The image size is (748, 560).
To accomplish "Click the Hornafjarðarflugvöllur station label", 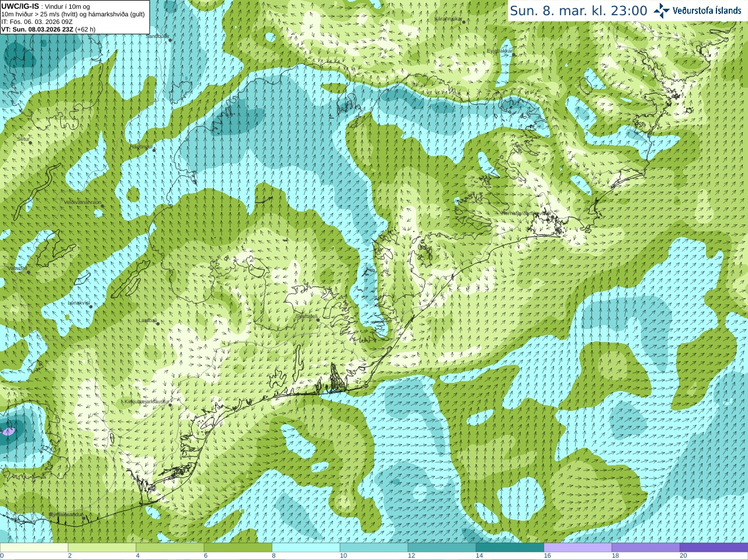I will point(526,213).
